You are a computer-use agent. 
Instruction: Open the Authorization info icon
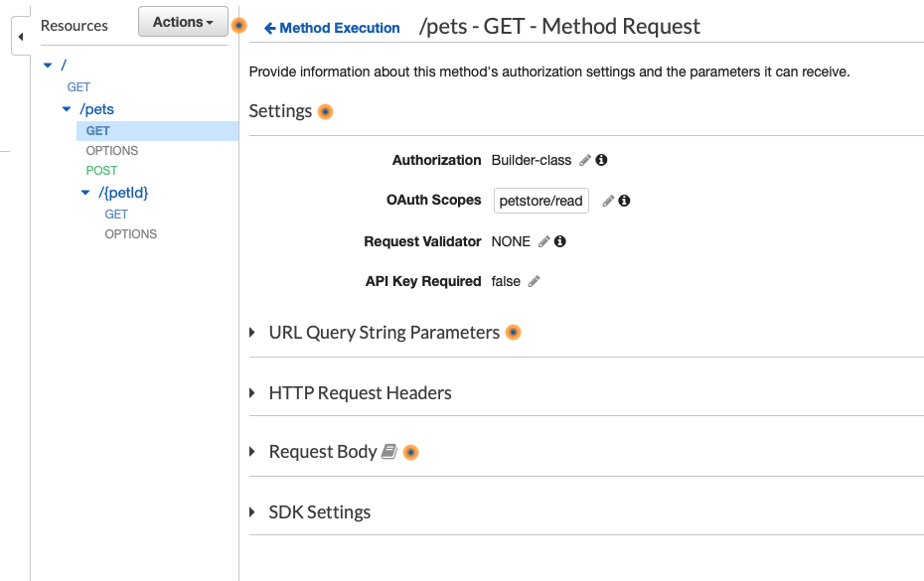601,160
